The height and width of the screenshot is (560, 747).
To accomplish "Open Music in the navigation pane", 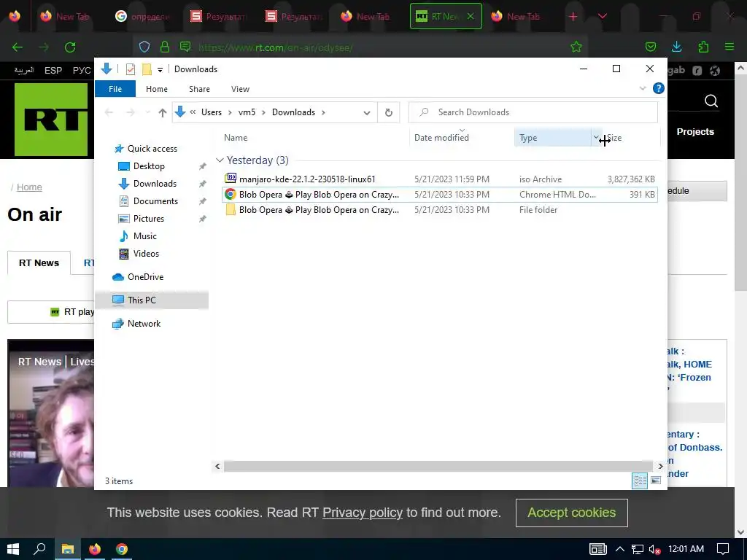I will click(x=145, y=236).
